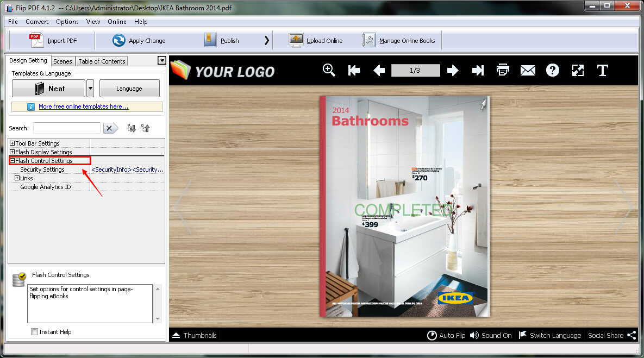This screenshot has height=358, width=644.
Task: Click the email share envelope icon
Action: tap(528, 71)
